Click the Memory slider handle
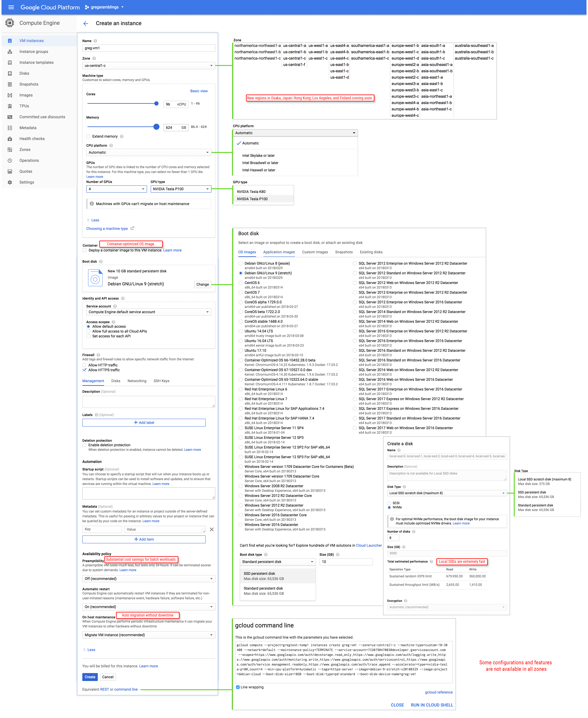 tap(157, 127)
